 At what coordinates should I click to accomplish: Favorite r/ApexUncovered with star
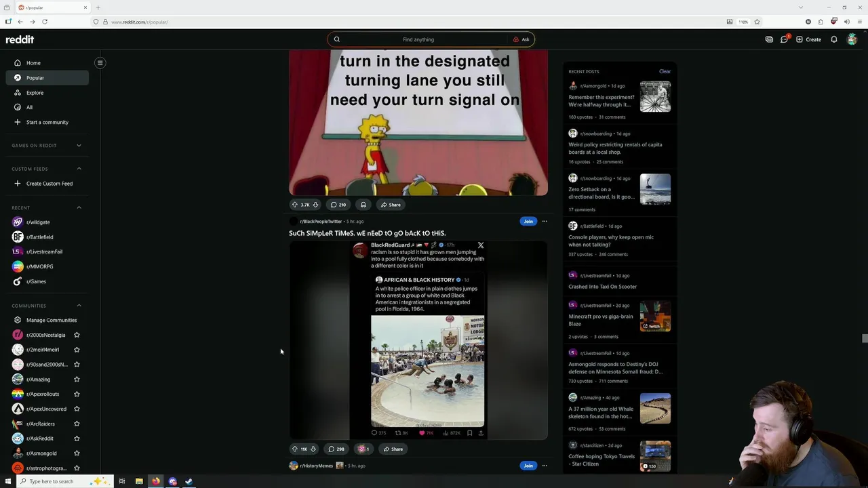(x=77, y=409)
